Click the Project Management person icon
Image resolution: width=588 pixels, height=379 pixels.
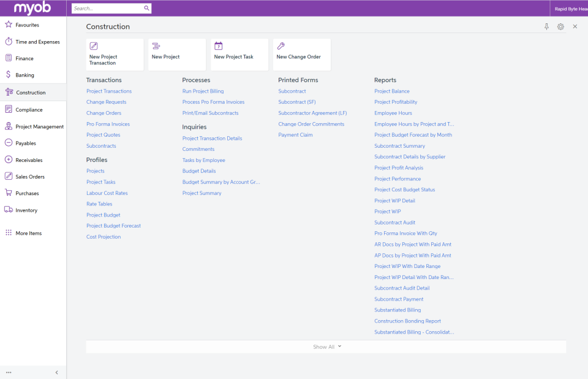pos(9,126)
